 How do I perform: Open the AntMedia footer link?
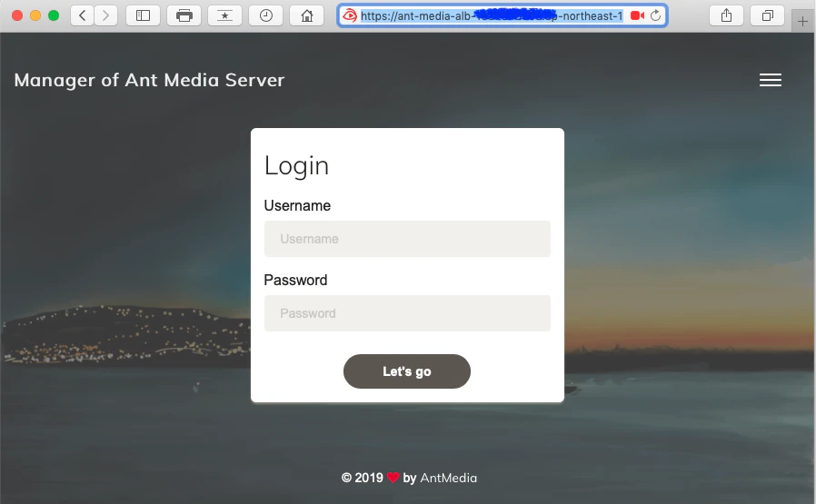pos(449,478)
